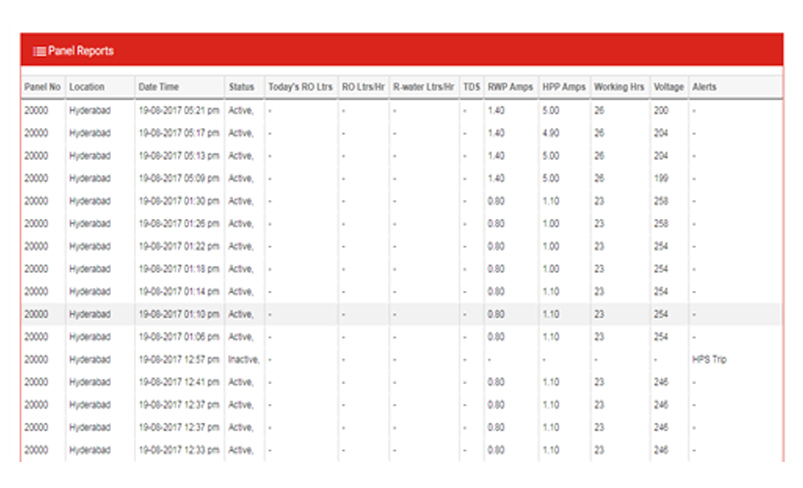Click the HPP Amps column header
The height and width of the screenshot is (488, 803).
(563, 87)
